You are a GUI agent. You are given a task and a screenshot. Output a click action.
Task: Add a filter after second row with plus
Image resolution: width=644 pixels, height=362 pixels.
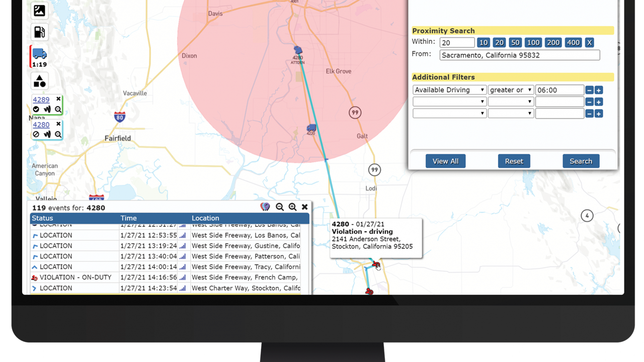tap(599, 102)
